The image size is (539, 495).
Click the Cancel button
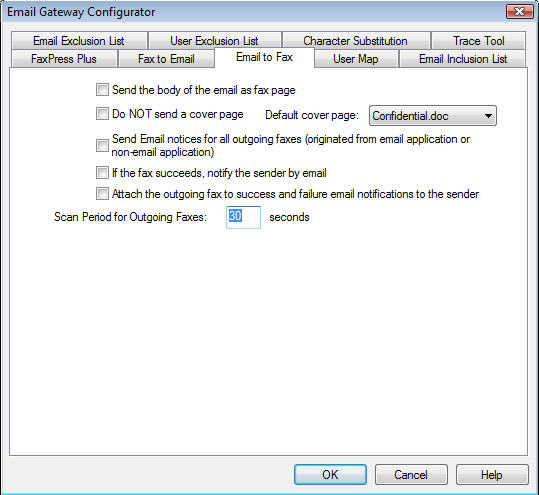point(411,475)
